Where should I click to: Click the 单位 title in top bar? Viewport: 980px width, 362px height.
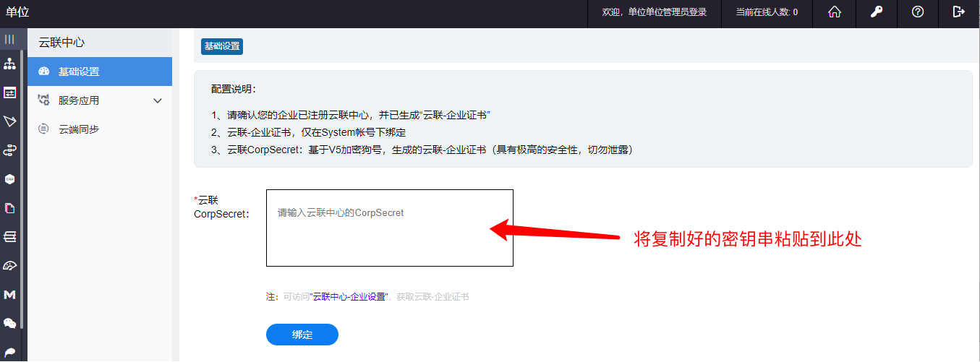(x=17, y=12)
